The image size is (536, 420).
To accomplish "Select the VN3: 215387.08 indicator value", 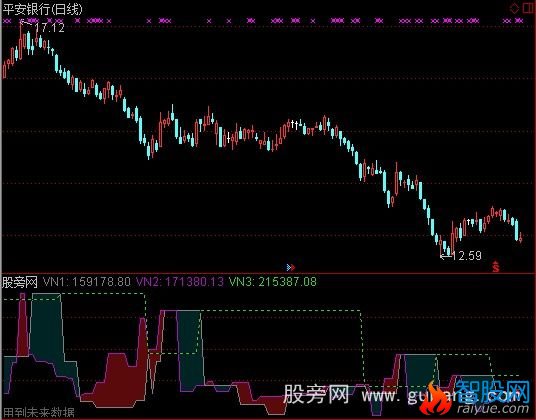I will pos(273,282).
